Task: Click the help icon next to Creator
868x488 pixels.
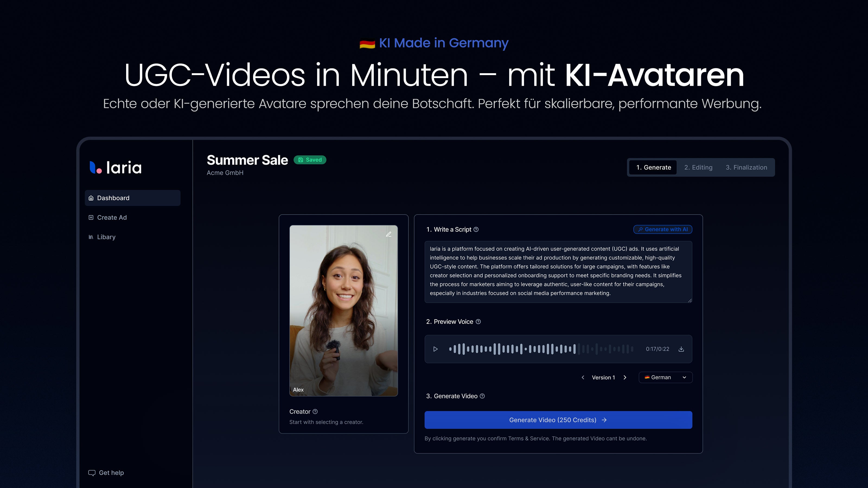Action: tap(315, 412)
